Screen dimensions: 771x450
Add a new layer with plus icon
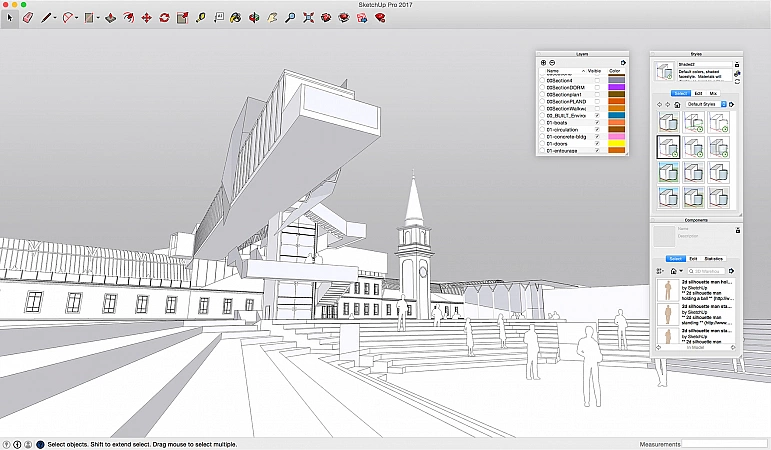pos(543,62)
